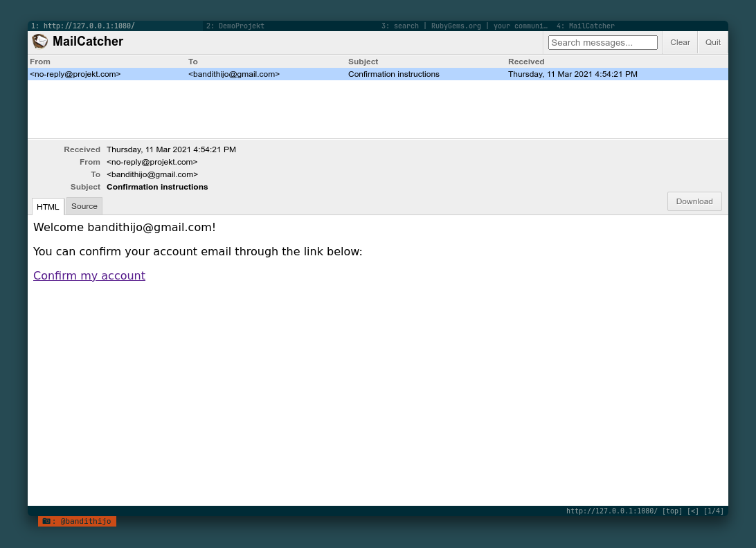Click the camera icon beside @bandithijo
The image size is (756, 548).
click(x=46, y=521)
